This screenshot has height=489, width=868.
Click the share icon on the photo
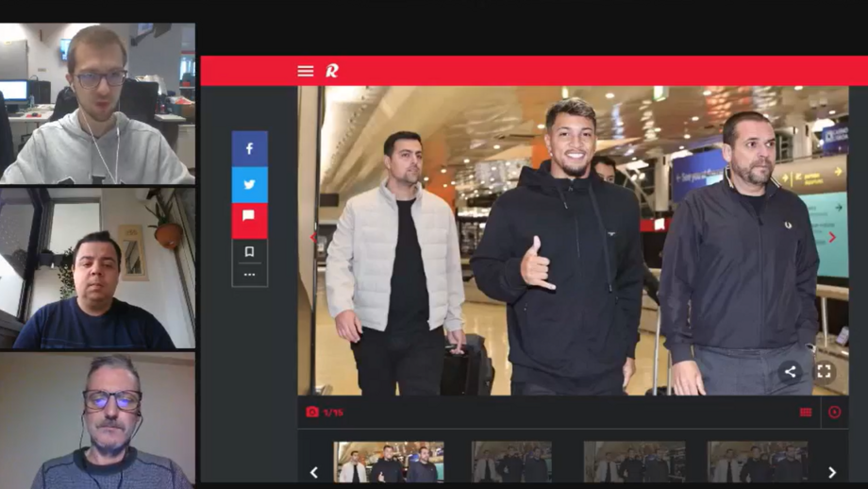click(x=791, y=372)
